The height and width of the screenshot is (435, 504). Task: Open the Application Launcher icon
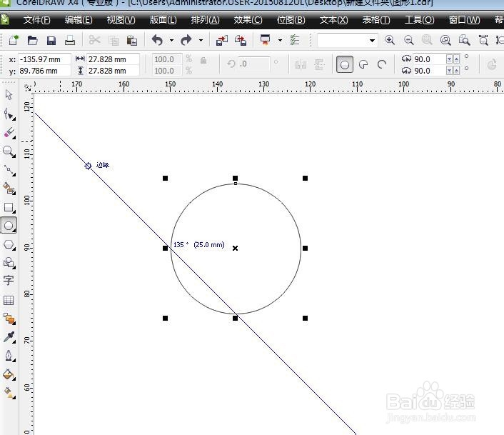pos(266,40)
